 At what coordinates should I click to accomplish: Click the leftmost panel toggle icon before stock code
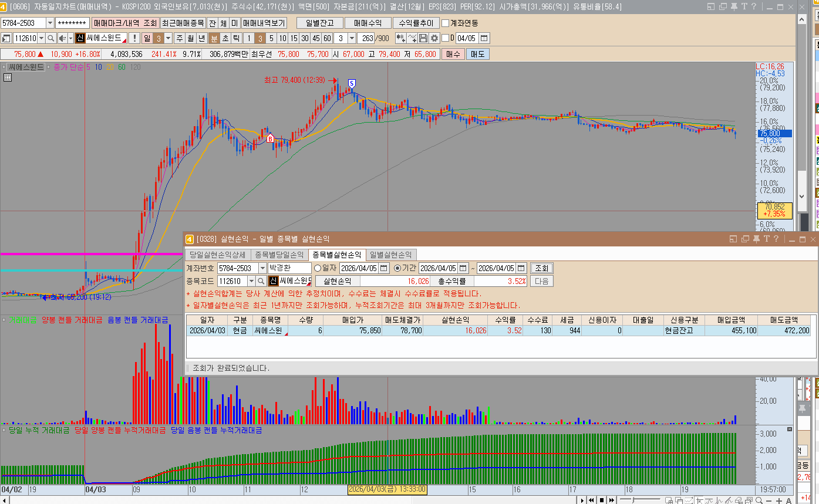tap(6, 38)
